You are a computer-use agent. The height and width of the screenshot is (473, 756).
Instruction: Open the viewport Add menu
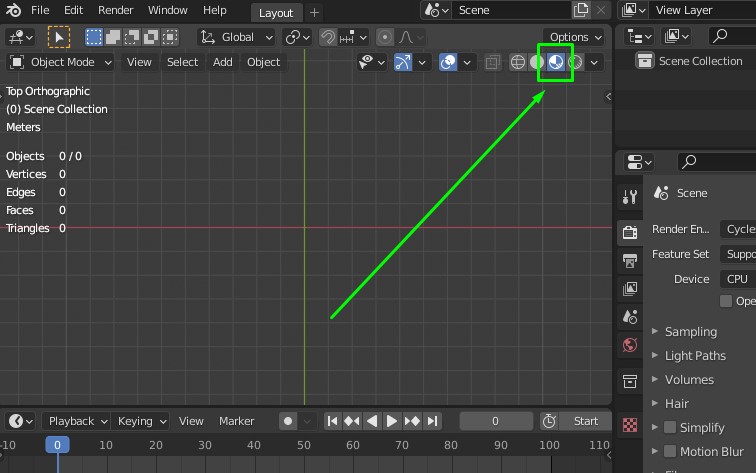pos(222,62)
